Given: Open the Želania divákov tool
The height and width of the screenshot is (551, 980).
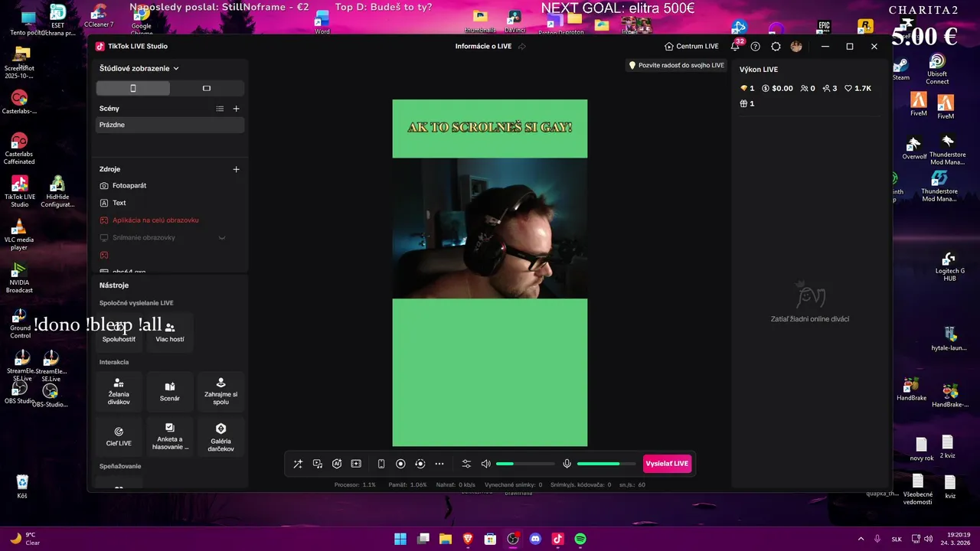Looking at the screenshot, I should pos(119,391).
